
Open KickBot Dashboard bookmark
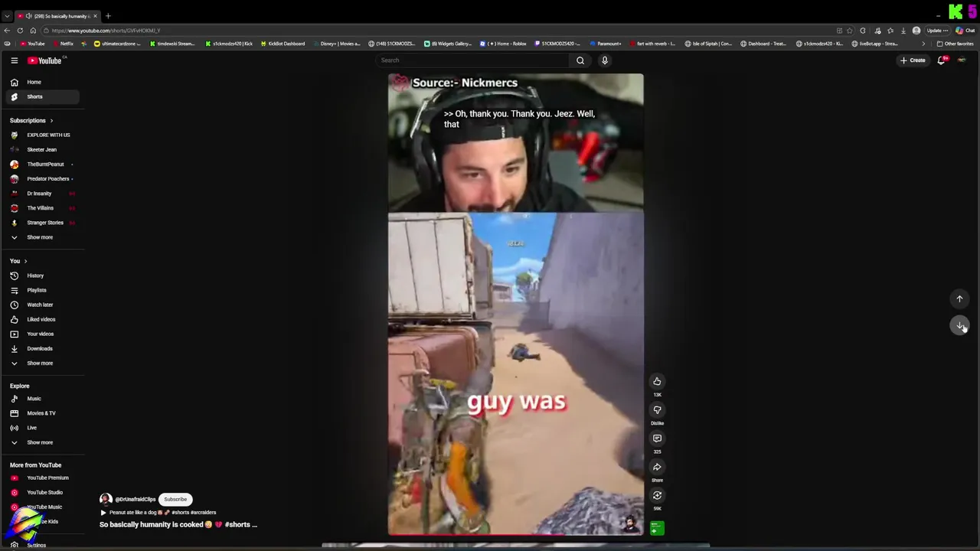283,44
